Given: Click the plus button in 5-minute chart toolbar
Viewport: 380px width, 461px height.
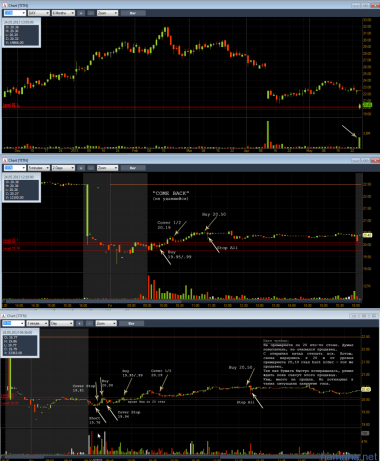Looking at the screenshot, I should click(x=81, y=168).
